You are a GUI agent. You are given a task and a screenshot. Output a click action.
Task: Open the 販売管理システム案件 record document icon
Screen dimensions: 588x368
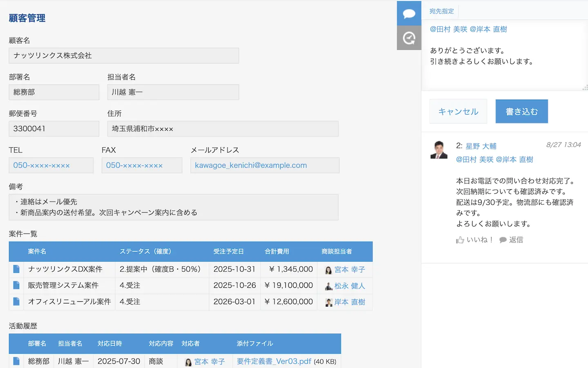(x=16, y=285)
